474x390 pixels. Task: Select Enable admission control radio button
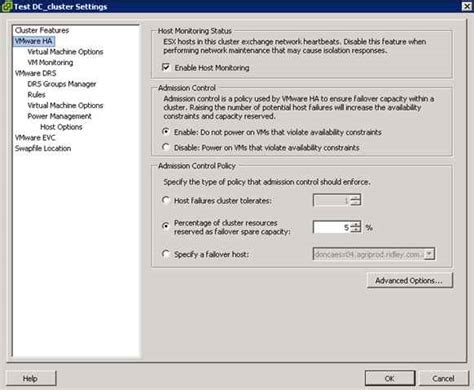pos(166,132)
